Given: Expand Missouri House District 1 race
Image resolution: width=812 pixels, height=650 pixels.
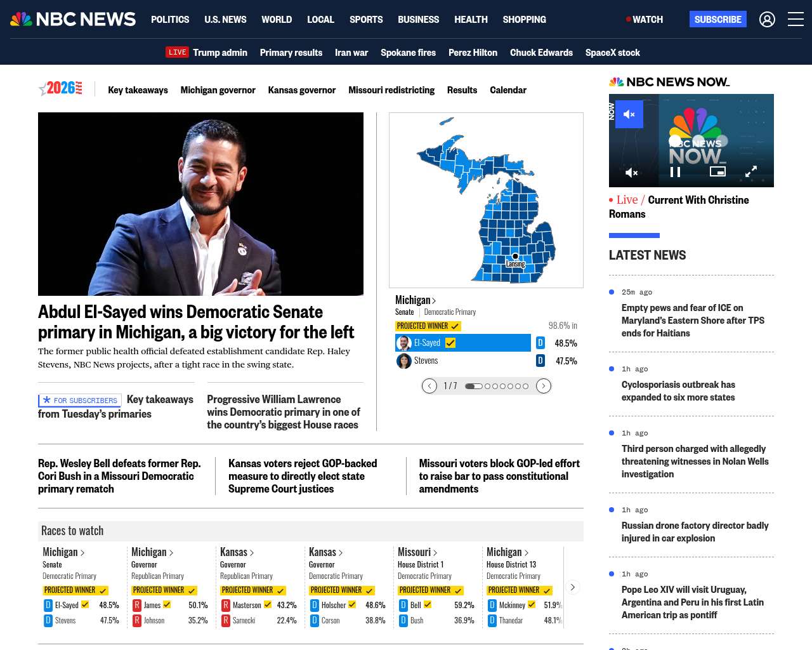Looking at the screenshot, I should tap(417, 552).
